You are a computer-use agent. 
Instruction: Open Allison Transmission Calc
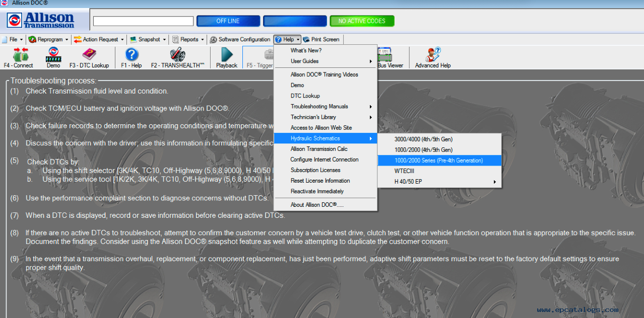coord(326,149)
